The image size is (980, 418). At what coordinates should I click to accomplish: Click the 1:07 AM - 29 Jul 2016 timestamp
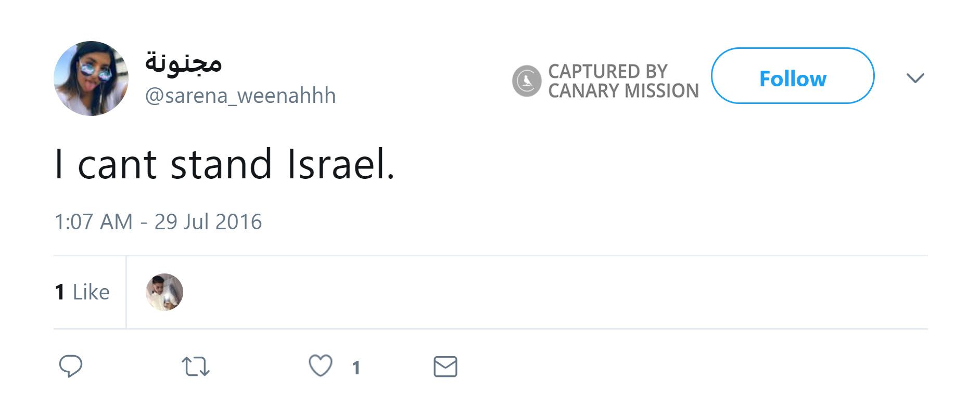pyautogui.click(x=158, y=221)
